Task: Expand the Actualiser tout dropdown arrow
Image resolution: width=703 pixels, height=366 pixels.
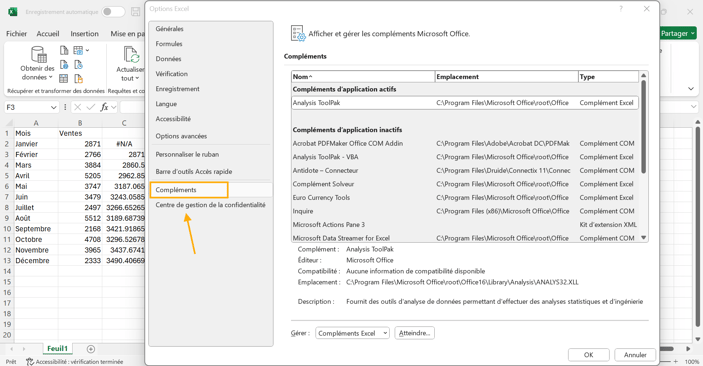Action: pos(137,78)
